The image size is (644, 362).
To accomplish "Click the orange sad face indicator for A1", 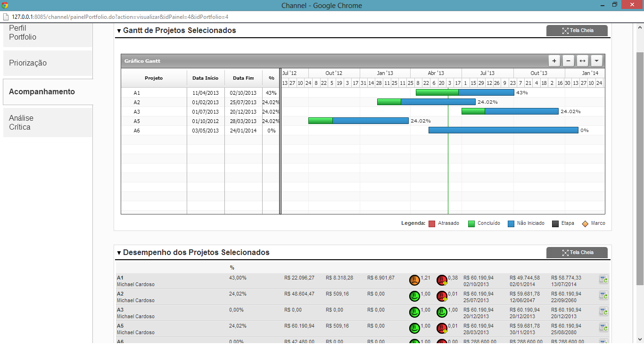I will [414, 280].
